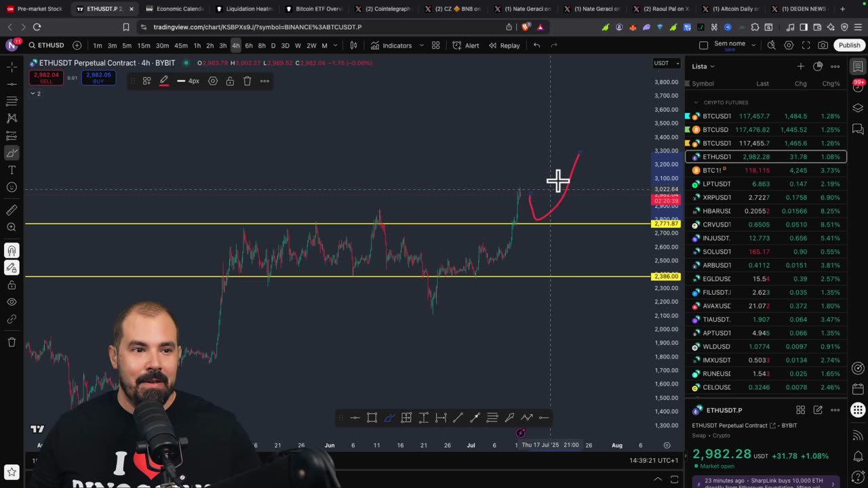The image size is (868, 488).
Task: Select the crosshair cursor tool
Action: point(12,67)
